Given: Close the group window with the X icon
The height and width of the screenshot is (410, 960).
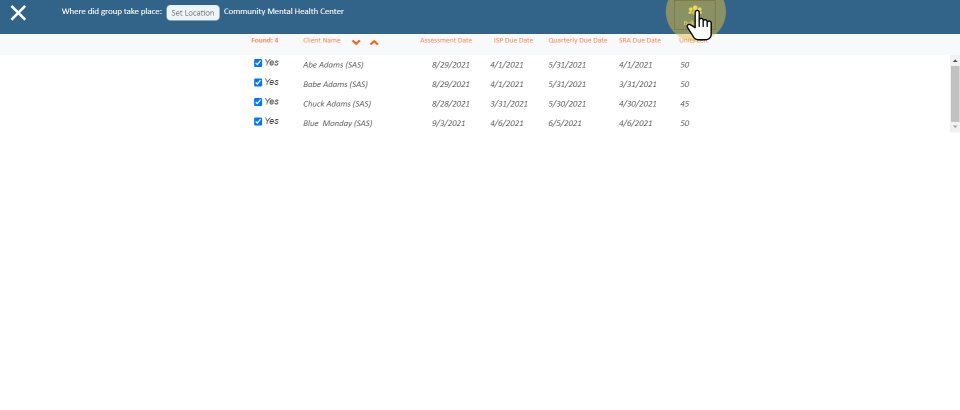Looking at the screenshot, I should pos(18,13).
